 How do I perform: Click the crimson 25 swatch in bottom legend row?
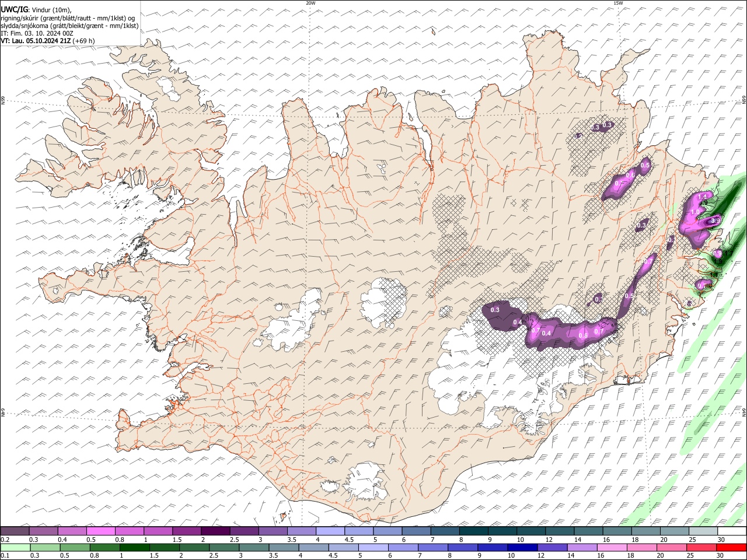[701, 547]
